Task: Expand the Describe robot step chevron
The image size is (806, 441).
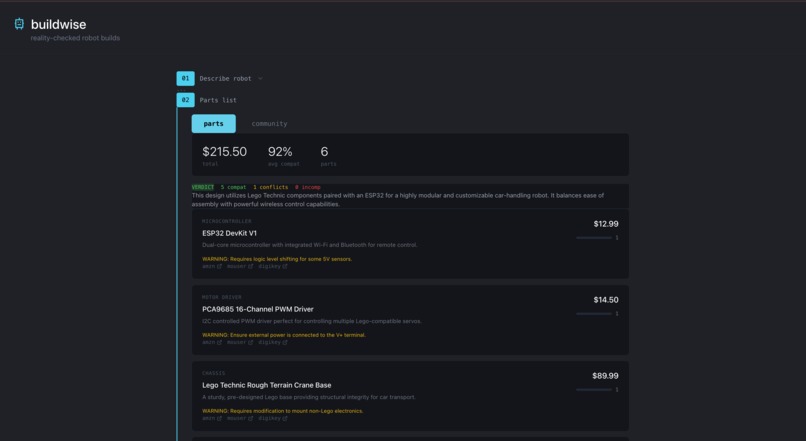Action: pyautogui.click(x=260, y=79)
